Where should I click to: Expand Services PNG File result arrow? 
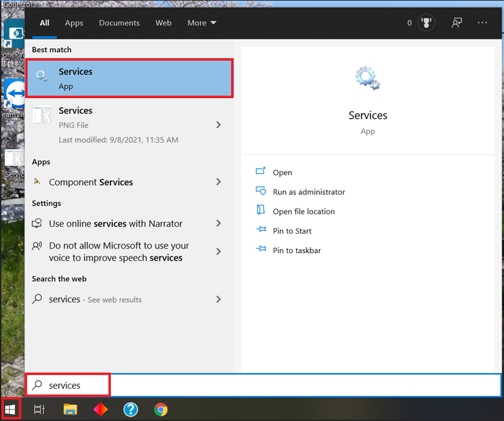pyautogui.click(x=219, y=125)
